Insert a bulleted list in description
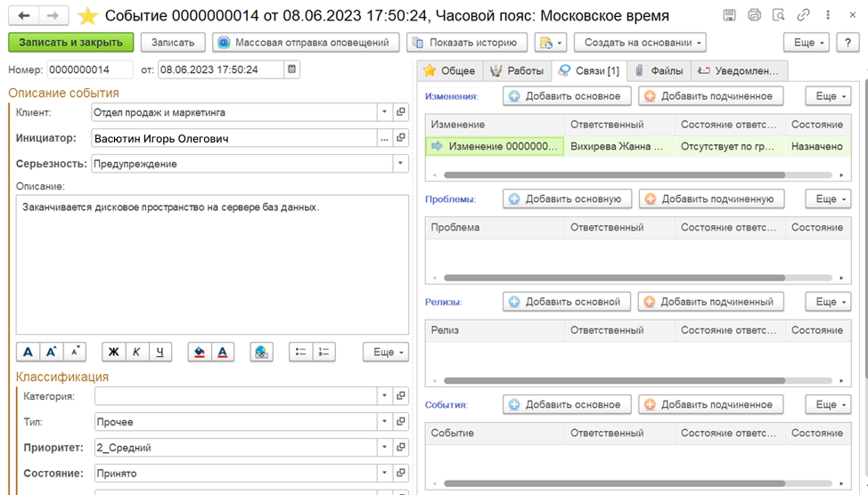868x495 pixels. coord(301,352)
